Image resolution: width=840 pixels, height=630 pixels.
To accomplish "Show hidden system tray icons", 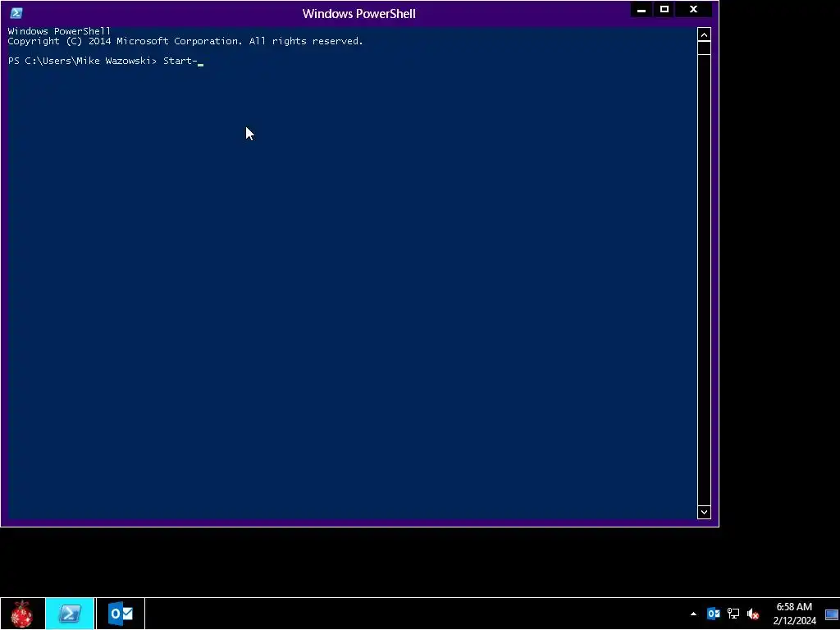I will click(693, 614).
